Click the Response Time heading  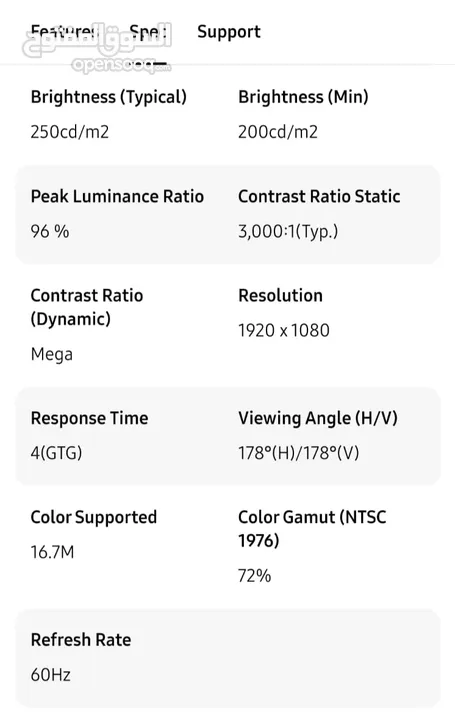point(90,418)
